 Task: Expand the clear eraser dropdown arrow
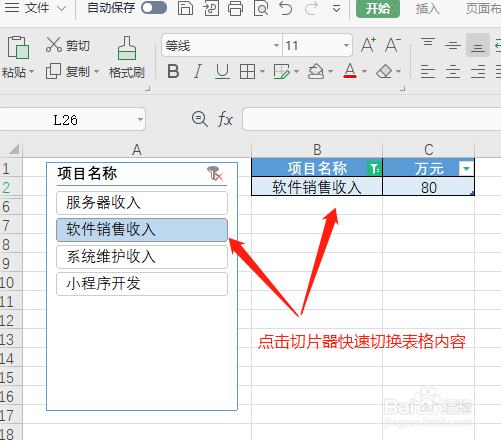click(x=399, y=71)
